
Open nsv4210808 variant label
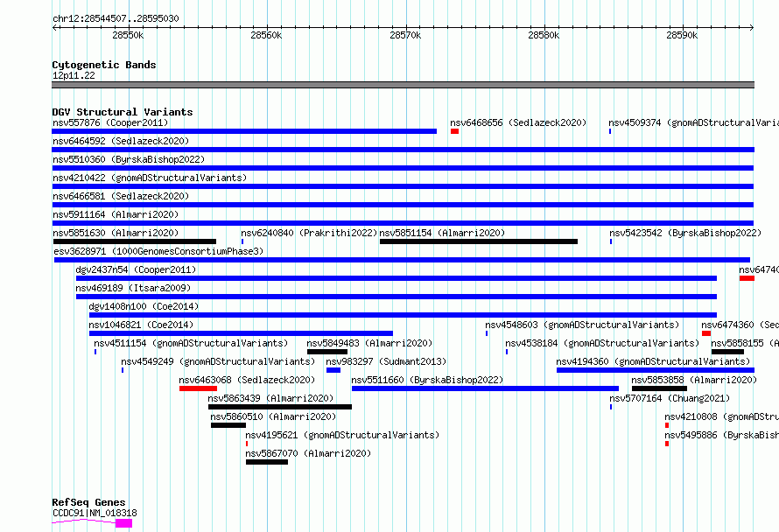[721, 416]
